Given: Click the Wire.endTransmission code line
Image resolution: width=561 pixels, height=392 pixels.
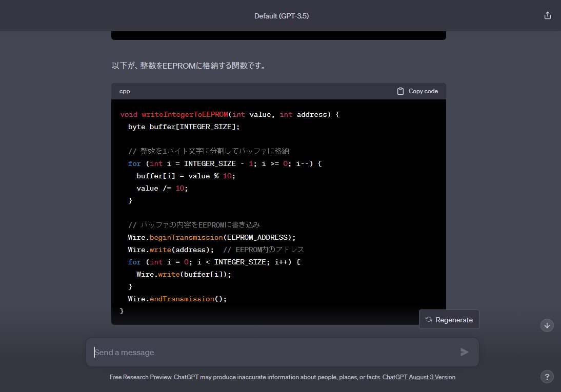Looking at the screenshot, I should (x=177, y=299).
